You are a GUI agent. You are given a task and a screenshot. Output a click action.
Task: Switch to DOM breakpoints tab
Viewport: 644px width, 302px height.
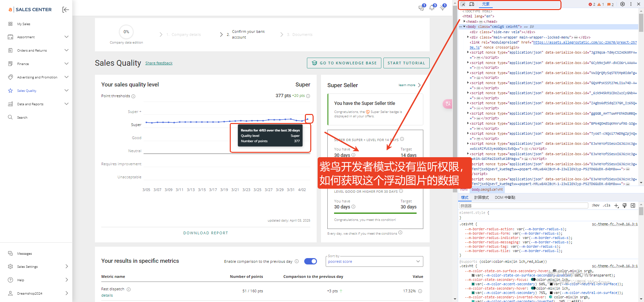click(x=505, y=197)
